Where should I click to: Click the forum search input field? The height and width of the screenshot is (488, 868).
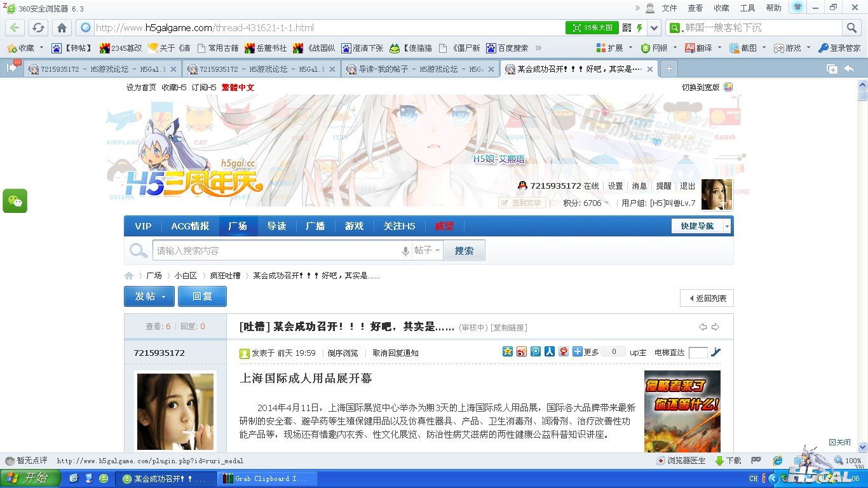click(x=276, y=251)
